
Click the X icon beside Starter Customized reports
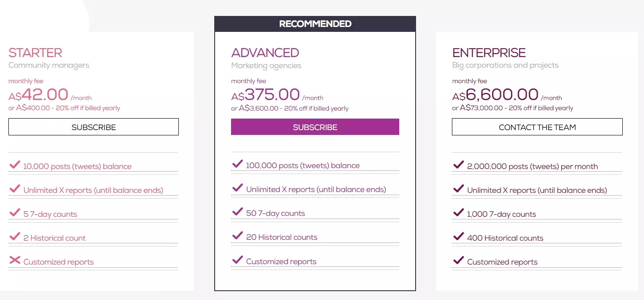coord(15,260)
